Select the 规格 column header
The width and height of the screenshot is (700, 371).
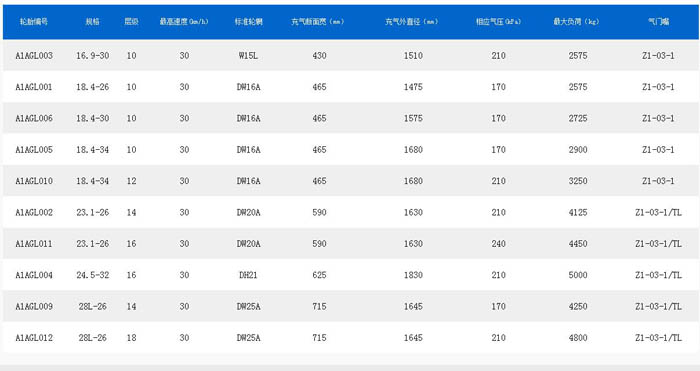point(92,21)
